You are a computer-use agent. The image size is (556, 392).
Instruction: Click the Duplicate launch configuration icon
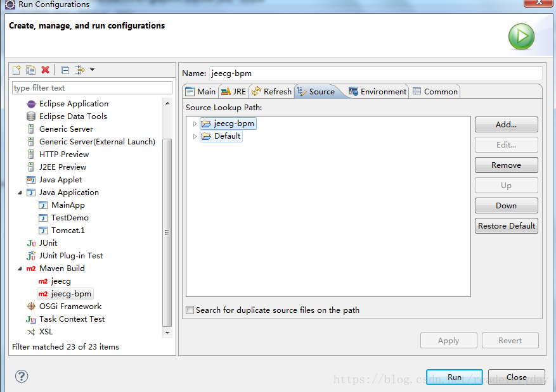(x=31, y=70)
